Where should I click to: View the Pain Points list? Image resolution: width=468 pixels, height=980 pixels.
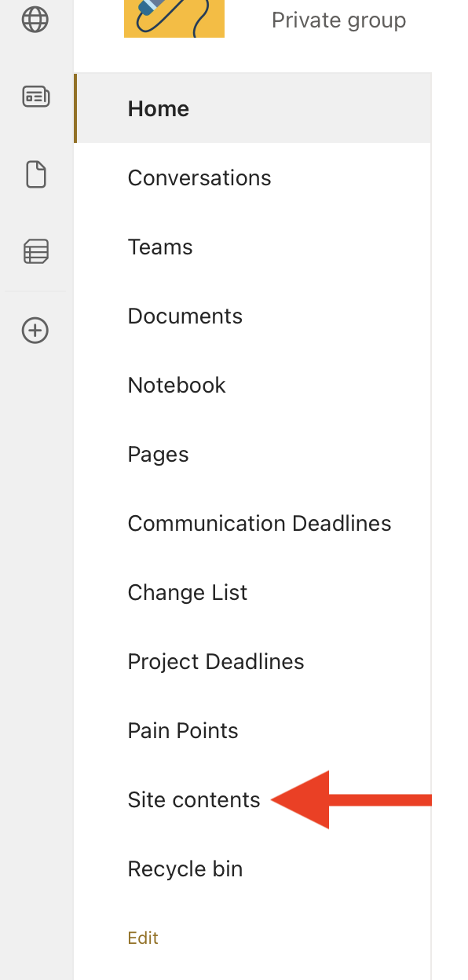click(182, 730)
